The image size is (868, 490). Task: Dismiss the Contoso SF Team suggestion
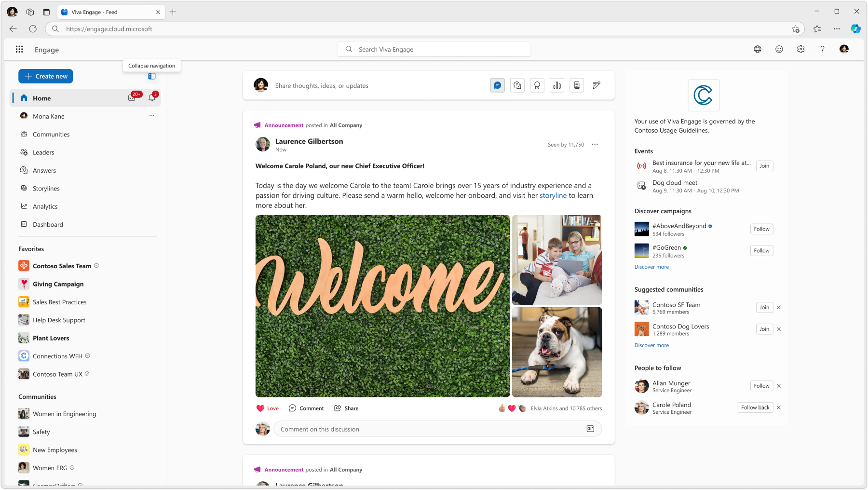coord(779,308)
